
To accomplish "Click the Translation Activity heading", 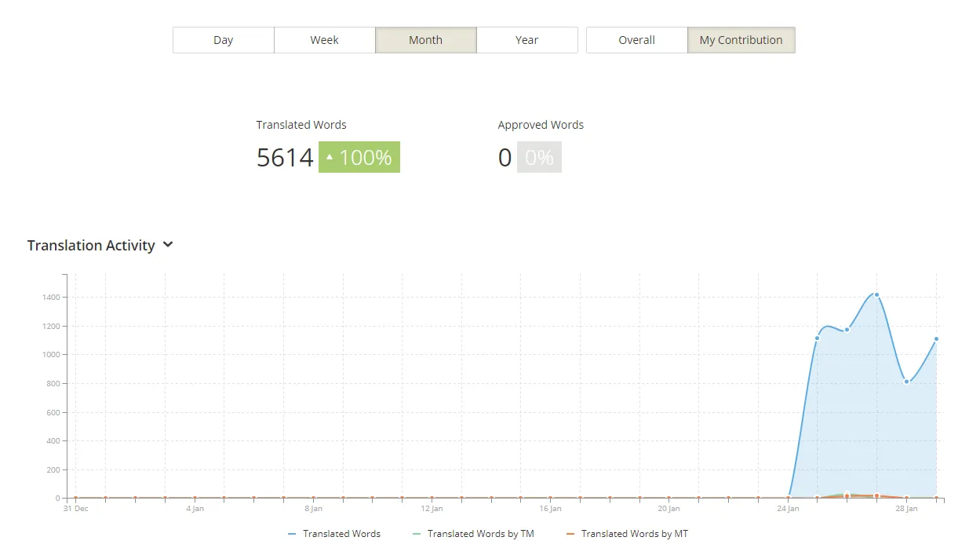I will 91,246.
